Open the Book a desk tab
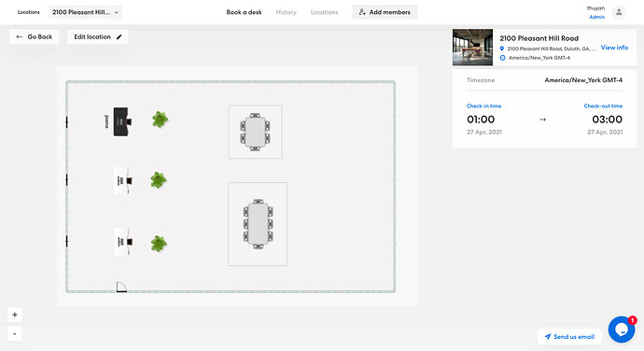This screenshot has width=644, height=351. (x=244, y=12)
